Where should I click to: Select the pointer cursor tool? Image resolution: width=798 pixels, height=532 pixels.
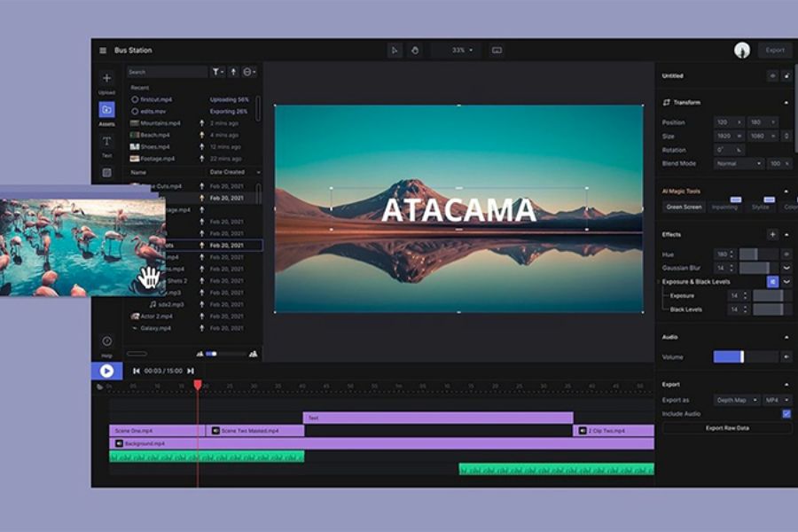(395, 51)
